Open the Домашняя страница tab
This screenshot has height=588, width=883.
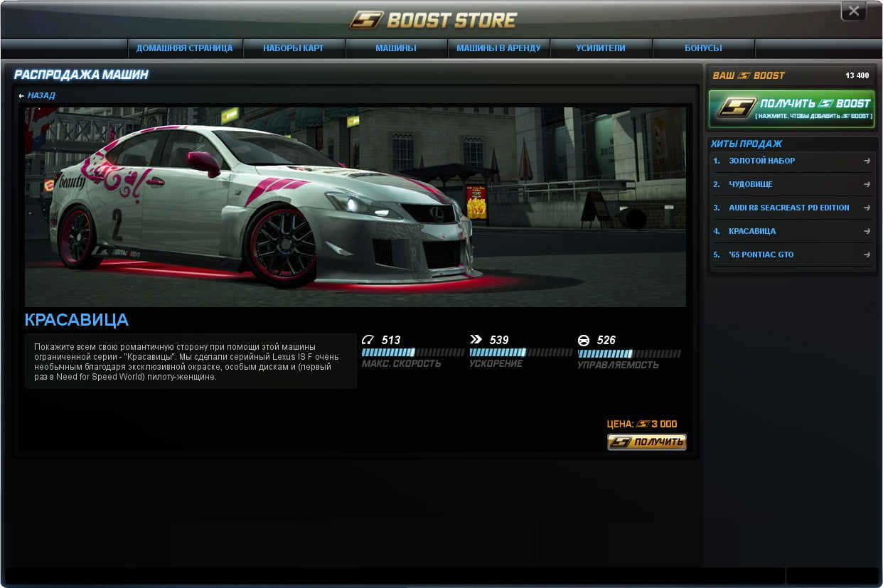coord(185,48)
